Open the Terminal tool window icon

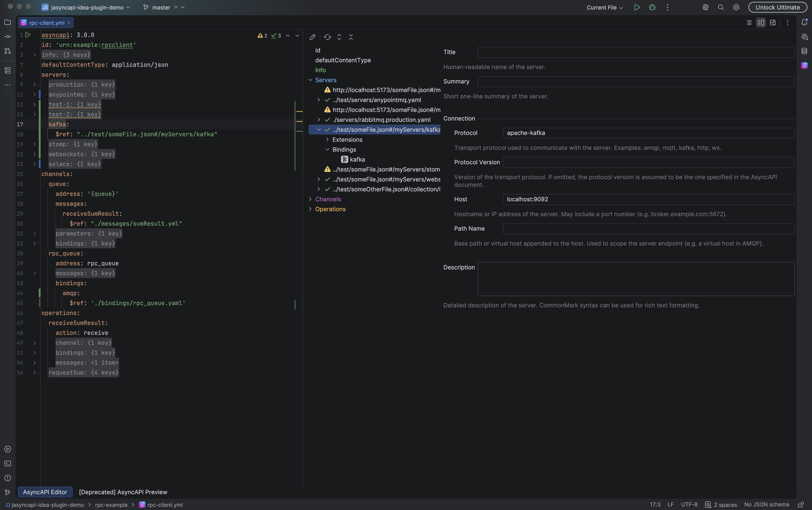pyautogui.click(x=7, y=464)
